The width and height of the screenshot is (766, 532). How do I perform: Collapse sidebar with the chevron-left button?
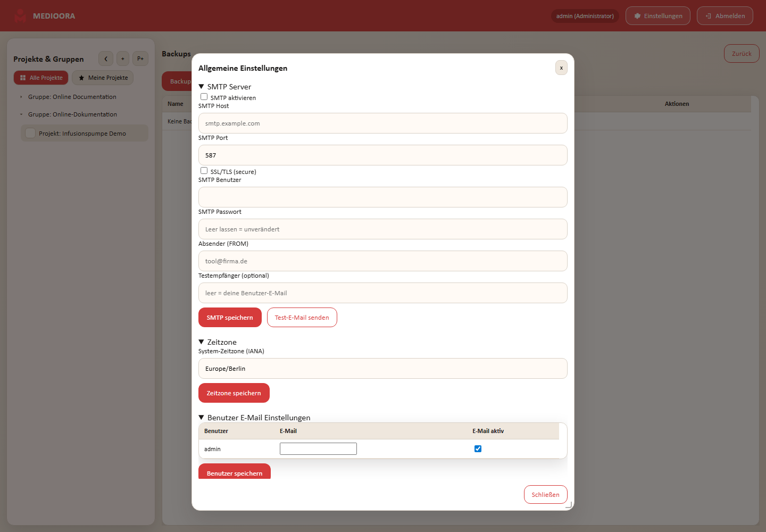106,59
